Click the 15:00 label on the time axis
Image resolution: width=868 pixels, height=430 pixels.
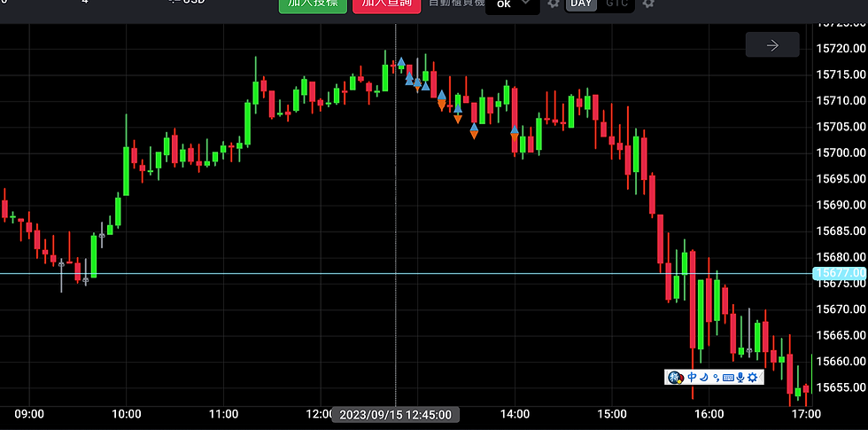click(x=612, y=414)
